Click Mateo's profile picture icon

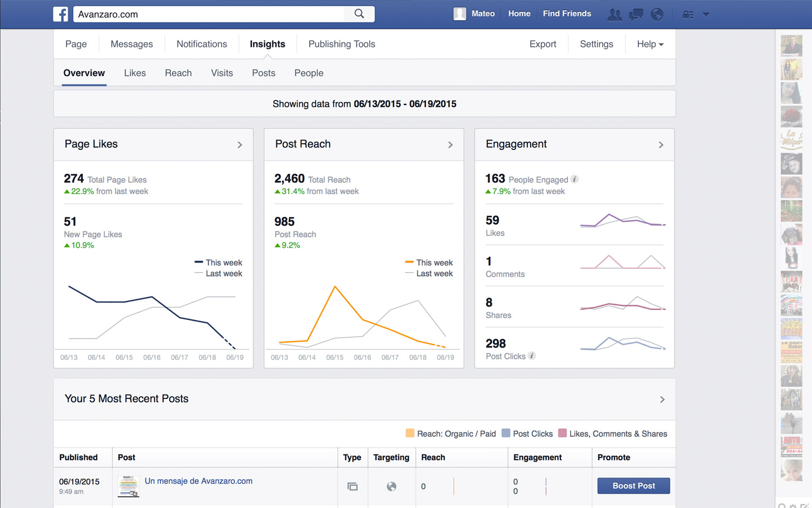[x=460, y=14]
